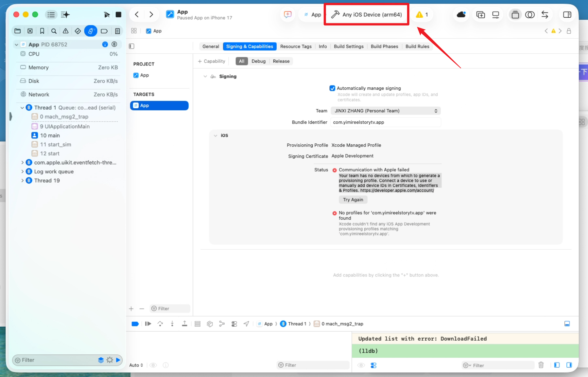
Task: Click the Run button in toolbar
Action: (x=107, y=14)
